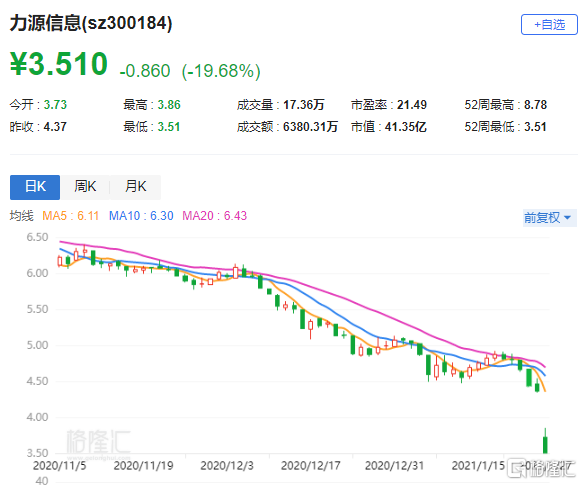Click the 52周最高 value 8.78
This screenshot has height=485, width=582.
[x=535, y=105]
